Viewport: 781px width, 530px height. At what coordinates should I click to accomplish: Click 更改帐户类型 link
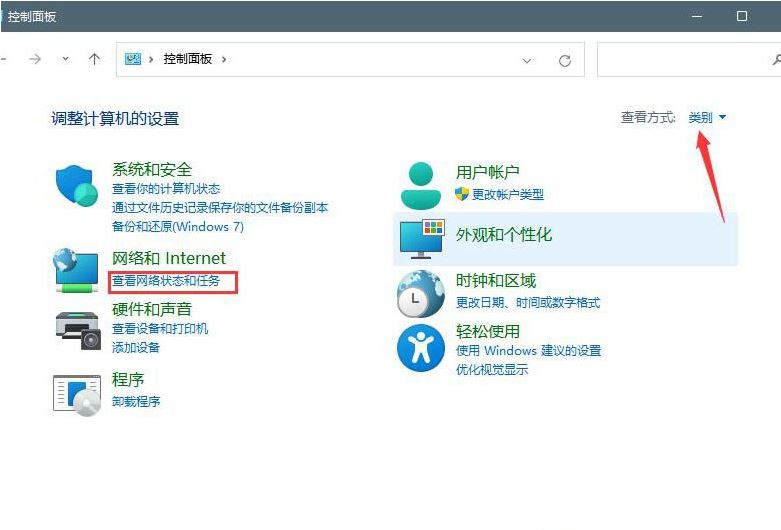(507, 194)
